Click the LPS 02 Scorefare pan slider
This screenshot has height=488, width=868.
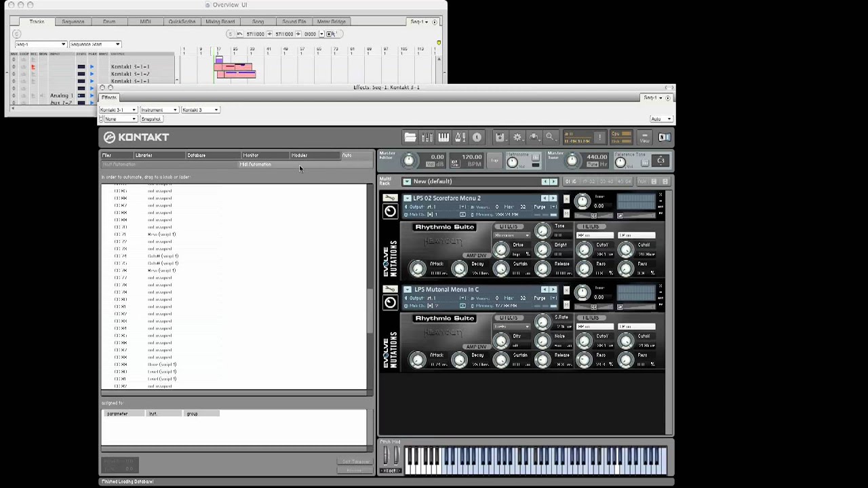[x=593, y=215]
